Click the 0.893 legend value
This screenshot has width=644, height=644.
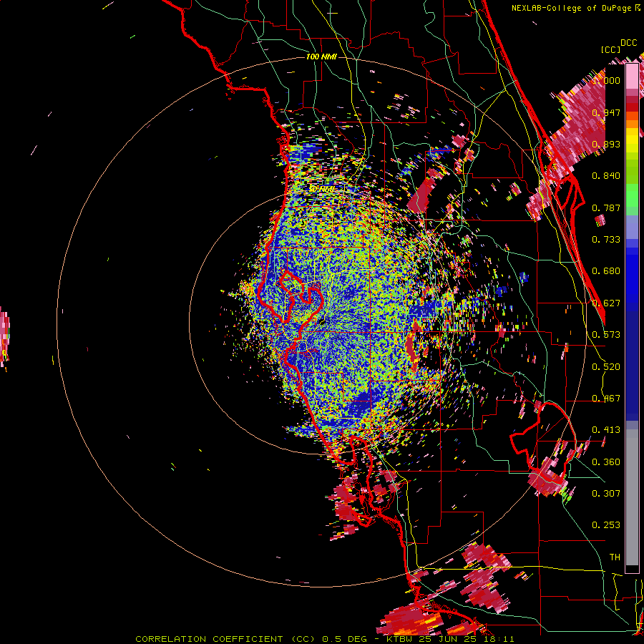coord(606,144)
